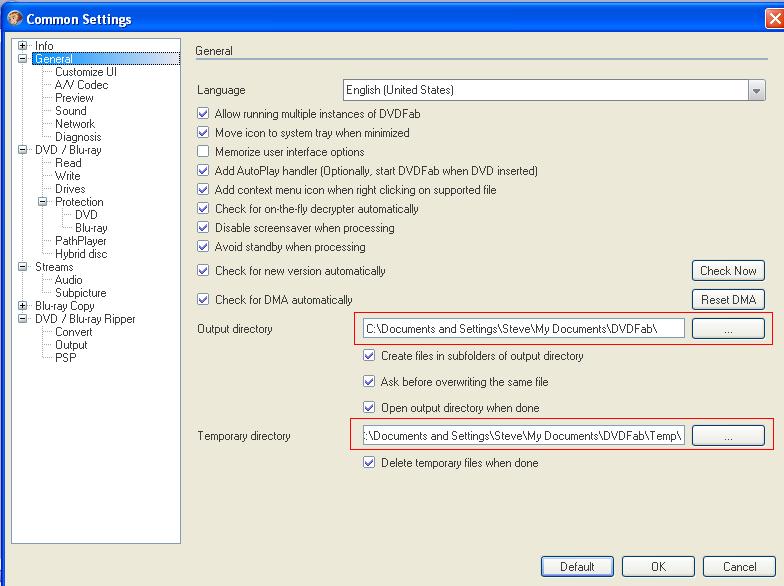This screenshot has height=586, width=784.
Task: Collapse the DVD / Blu-ray tree node
Action: pyautogui.click(x=22, y=150)
